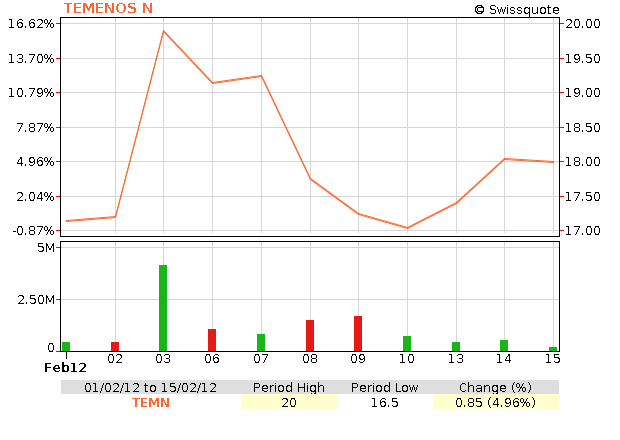Click the 07 date axis label
Viewport: 620px width, 440px height.
click(x=261, y=359)
